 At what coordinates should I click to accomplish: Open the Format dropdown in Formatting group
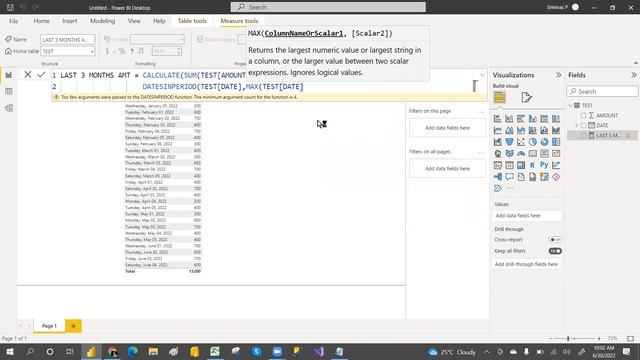pyautogui.click(x=157, y=39)
